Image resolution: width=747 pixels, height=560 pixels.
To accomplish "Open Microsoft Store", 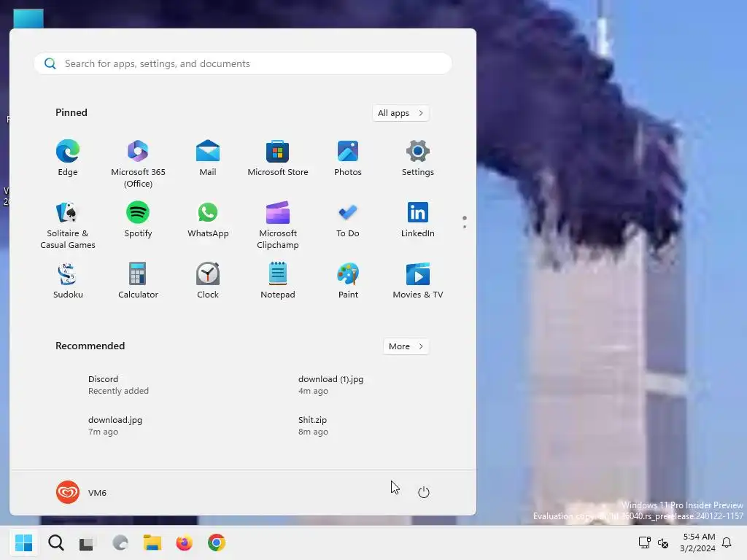I will click(278, 158).
